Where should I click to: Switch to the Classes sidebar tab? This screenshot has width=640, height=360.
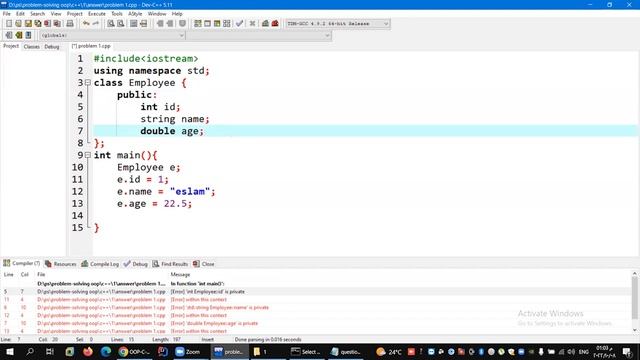pyautogui.click(x=31, y=47)
